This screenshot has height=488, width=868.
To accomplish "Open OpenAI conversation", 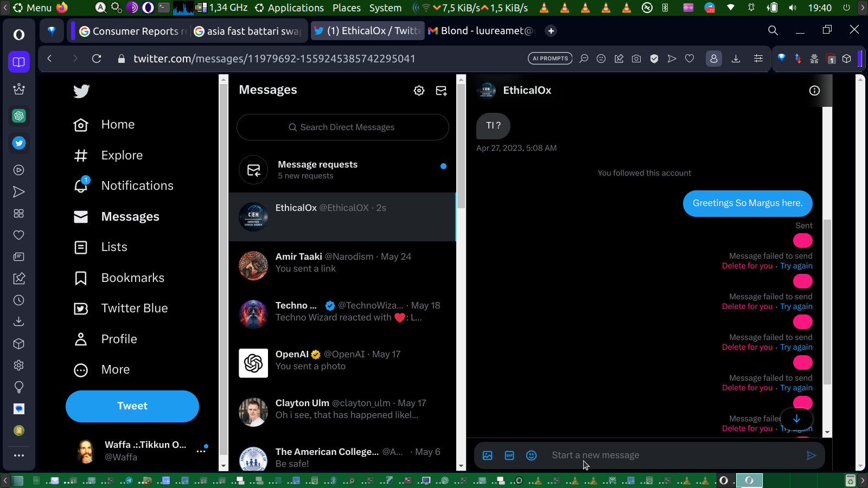I will (x=342, y=363).
